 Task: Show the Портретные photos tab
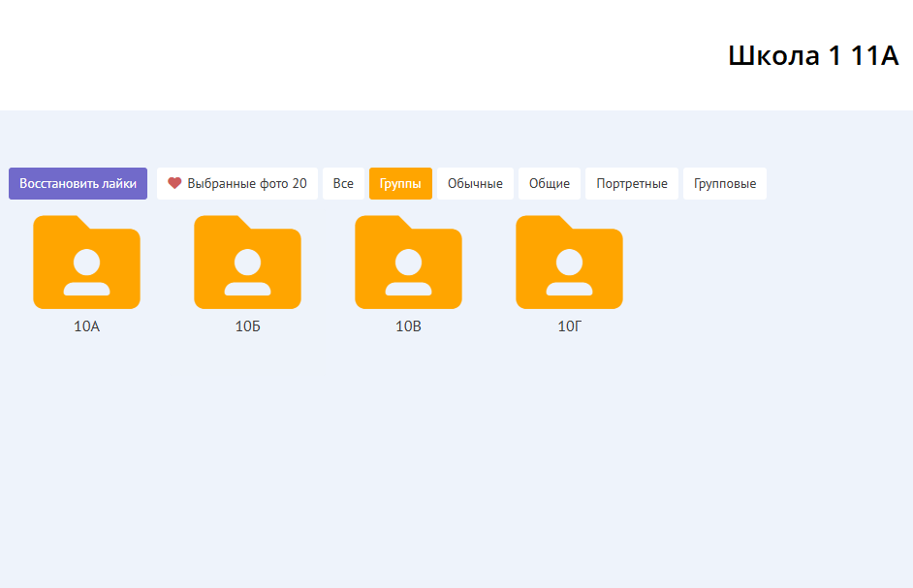coord(632,183)
